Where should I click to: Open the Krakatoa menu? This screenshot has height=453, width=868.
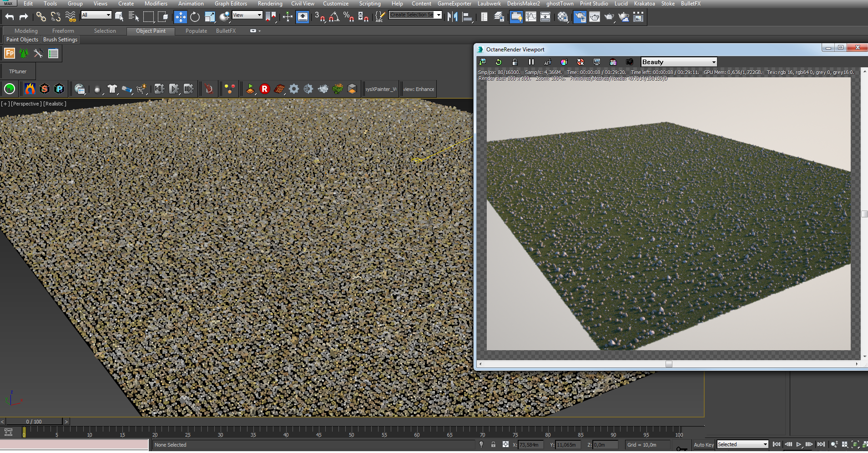[x=645, y=4]
